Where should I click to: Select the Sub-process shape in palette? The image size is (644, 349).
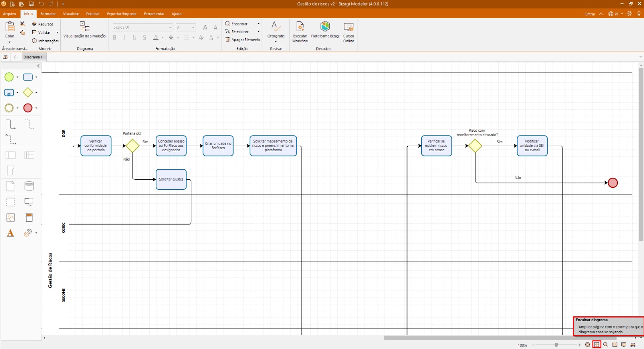[x=9, y=93]
